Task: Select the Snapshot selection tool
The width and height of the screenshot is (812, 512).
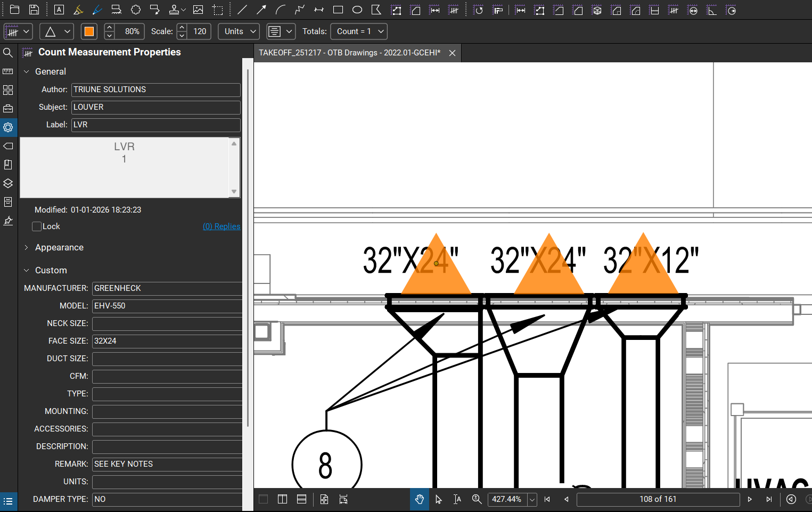Action: click(x=217, y=10)
